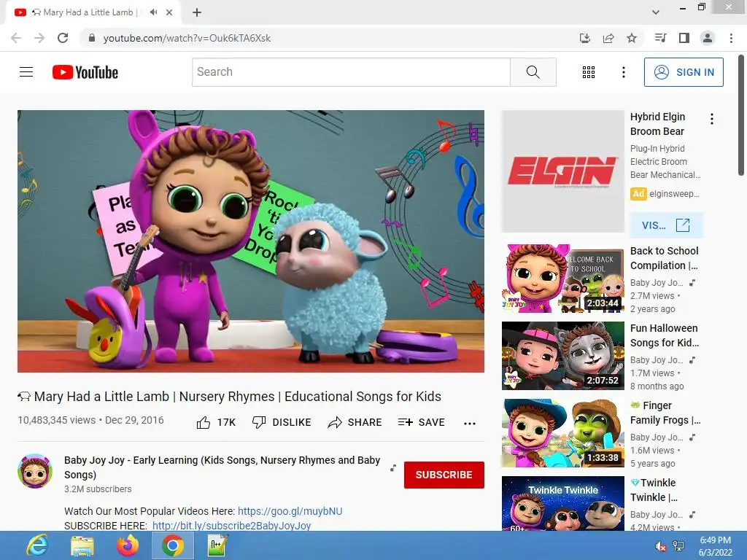Dislike the Mary Had a Little Lamb video
747x560 pixels.
[x=282, y=422]
